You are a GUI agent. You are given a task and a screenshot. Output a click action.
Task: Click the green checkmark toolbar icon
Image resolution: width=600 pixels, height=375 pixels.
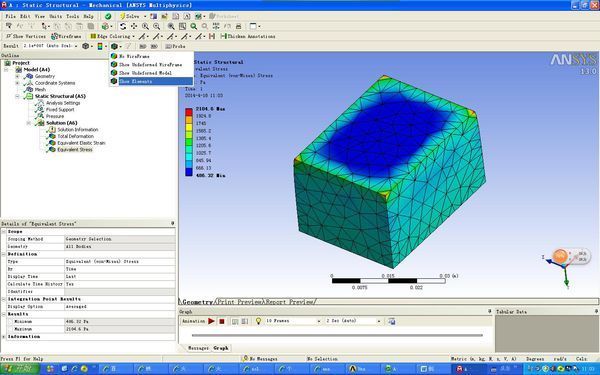[108, 16]
